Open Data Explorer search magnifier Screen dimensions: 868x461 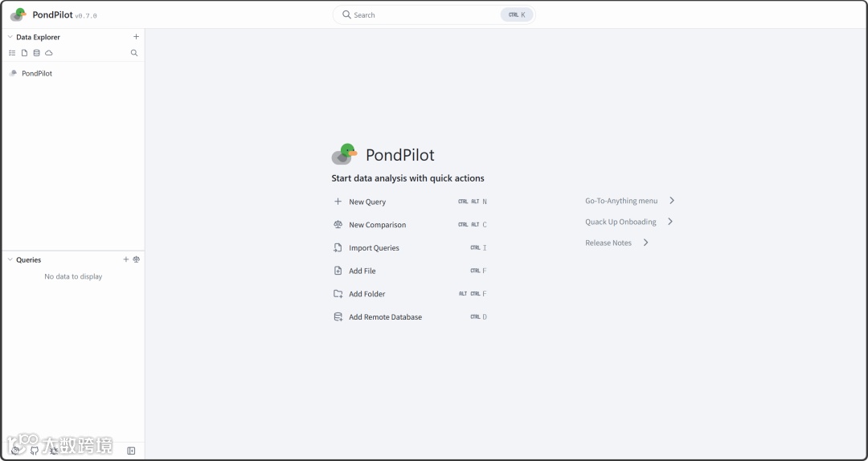point(134,53)
